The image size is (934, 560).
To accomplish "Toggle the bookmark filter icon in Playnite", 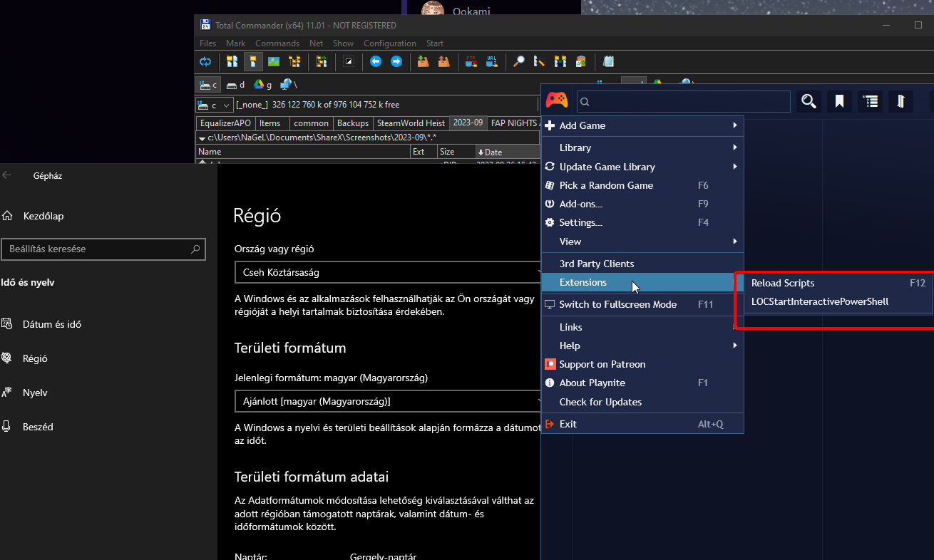I will pyautogui.click(x=839, y=101).
